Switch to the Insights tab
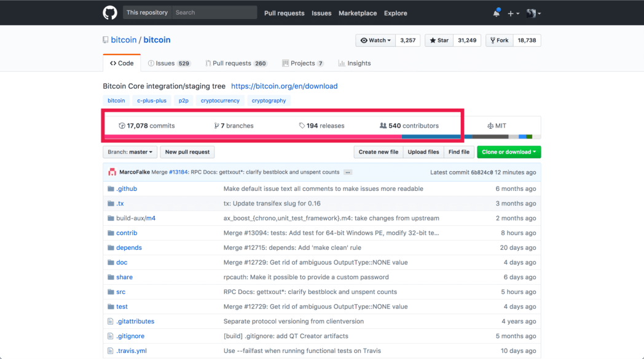This screenshot has height=359, width=644. tap(355, 63)
